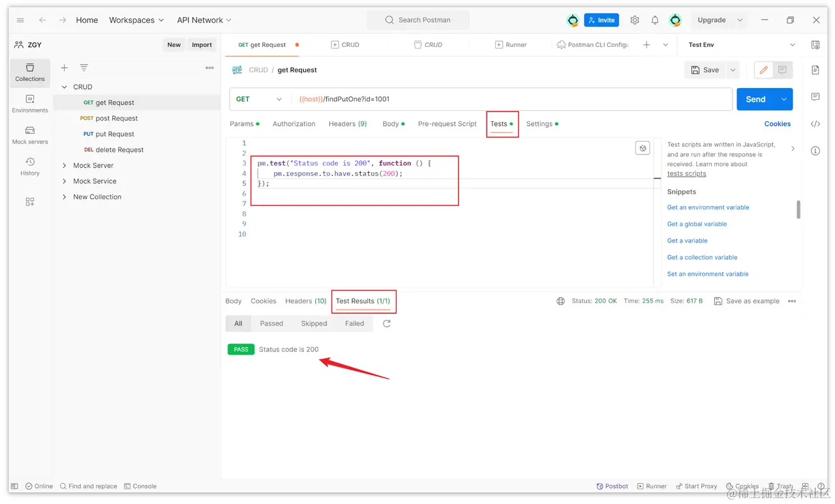
Task: Click the snippets panel scrollbar
Action: tap(798, 209)
